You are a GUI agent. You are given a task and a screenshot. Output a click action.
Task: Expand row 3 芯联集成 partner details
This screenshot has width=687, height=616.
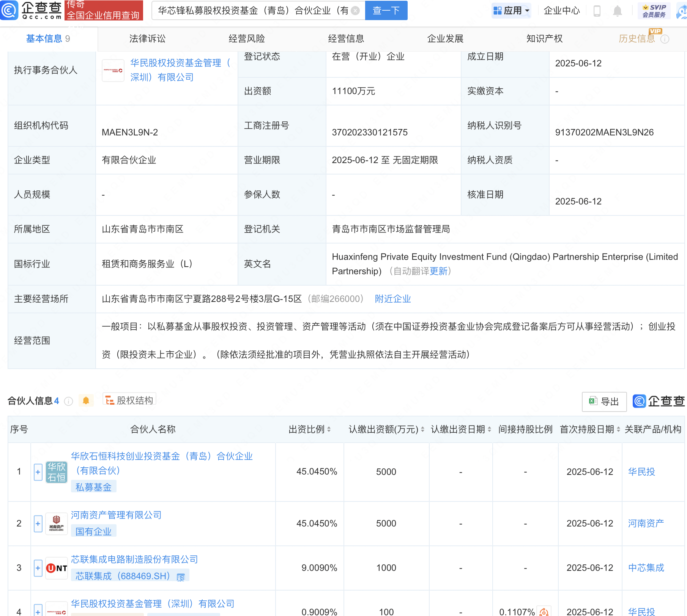(38, 568)
